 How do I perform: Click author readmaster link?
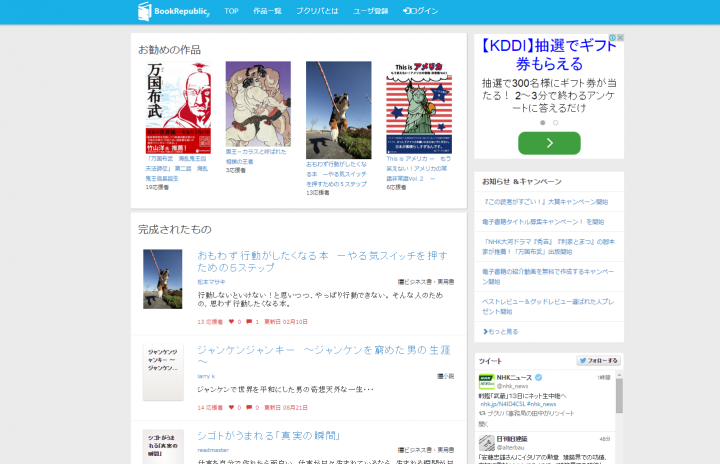(x=213, y=450)
